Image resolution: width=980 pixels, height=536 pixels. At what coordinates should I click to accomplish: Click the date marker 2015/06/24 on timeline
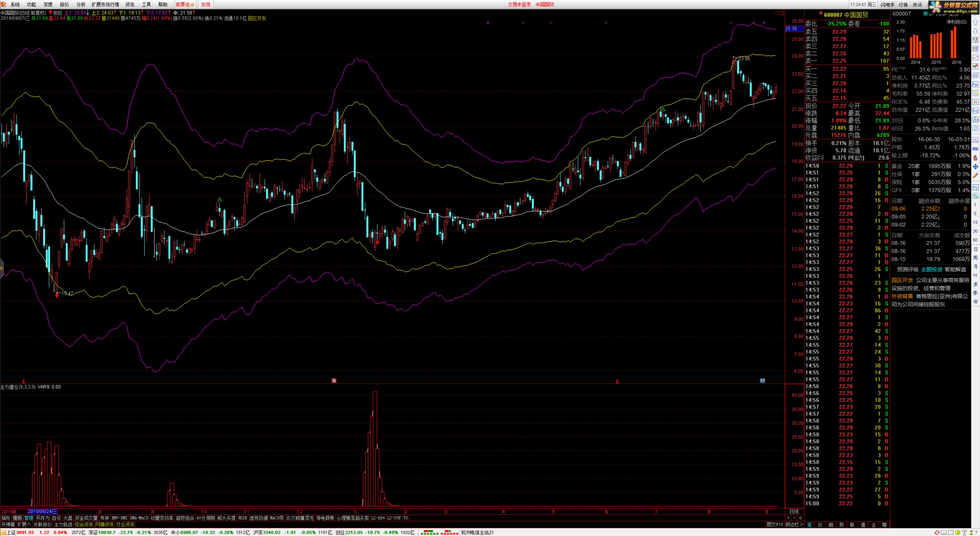click(x=42, y=511)
